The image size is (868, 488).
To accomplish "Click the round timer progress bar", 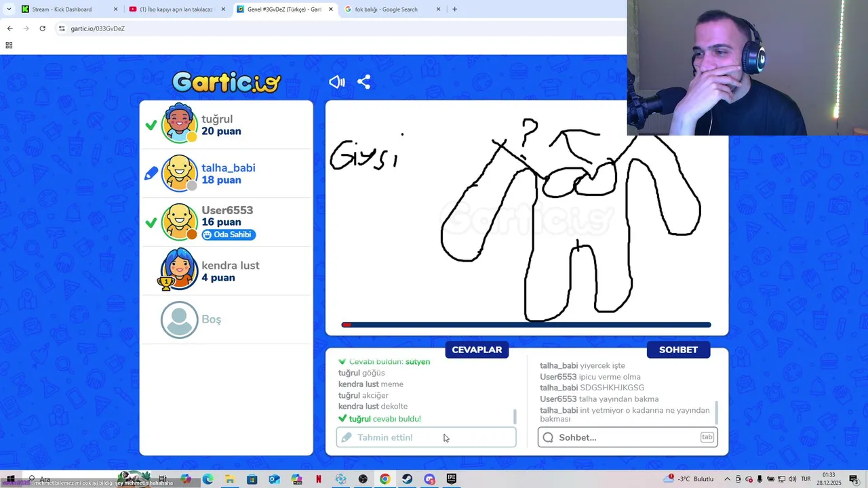I will coord(526,325).
